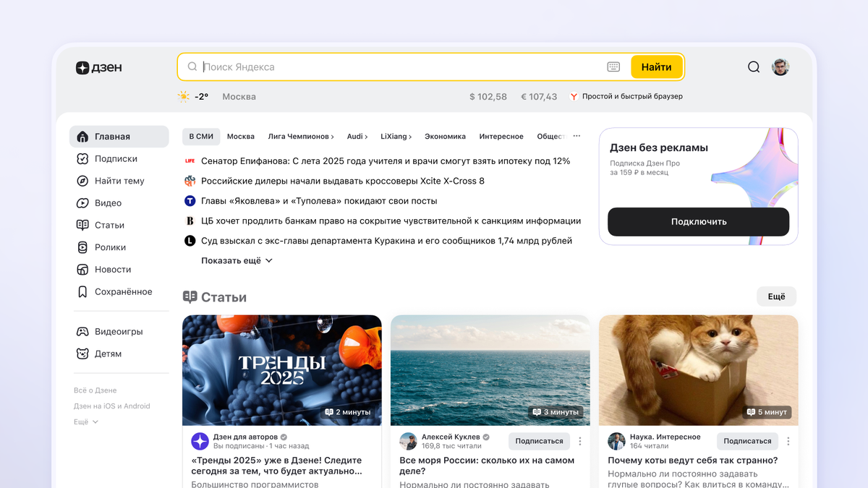
Task: Click the euro rate € 107,43
Action: [539, 96]
